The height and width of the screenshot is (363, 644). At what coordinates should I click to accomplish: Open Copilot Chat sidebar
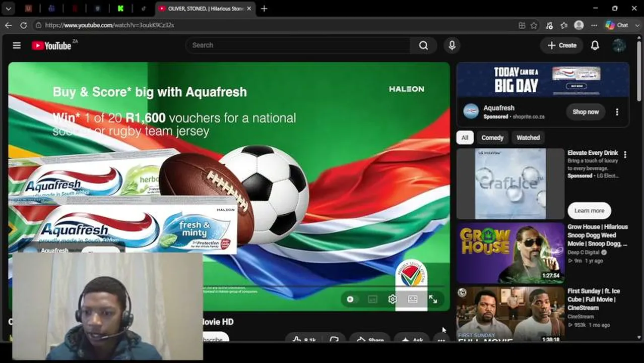[617, 25]
